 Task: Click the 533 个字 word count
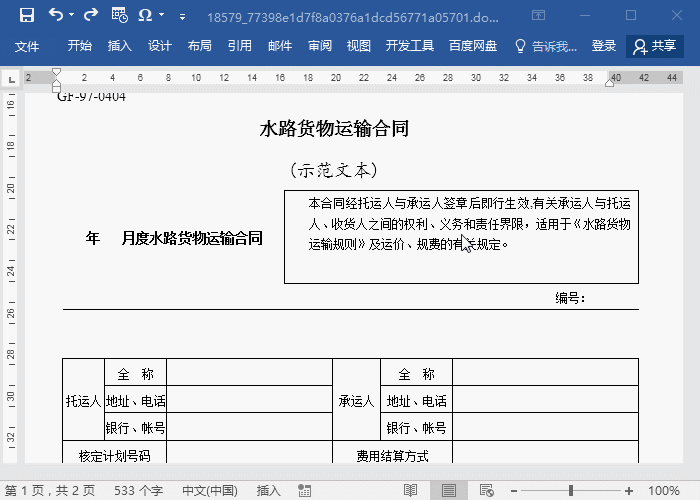(x=138, y=490)
